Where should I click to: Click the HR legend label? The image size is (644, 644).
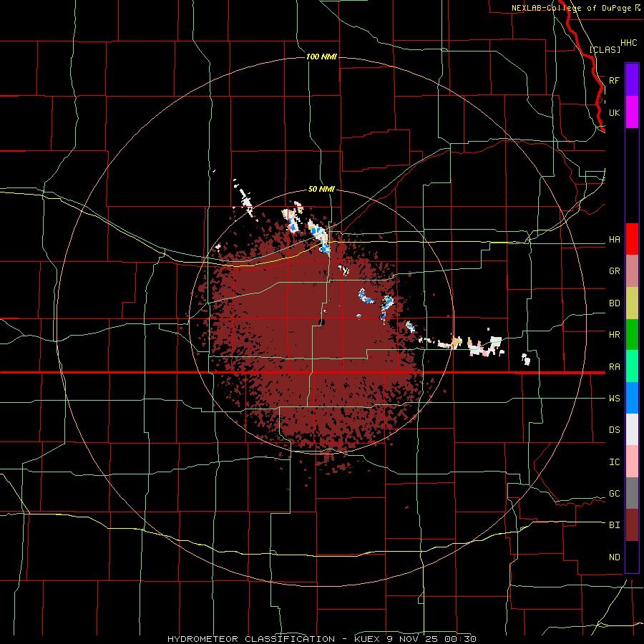614,335
